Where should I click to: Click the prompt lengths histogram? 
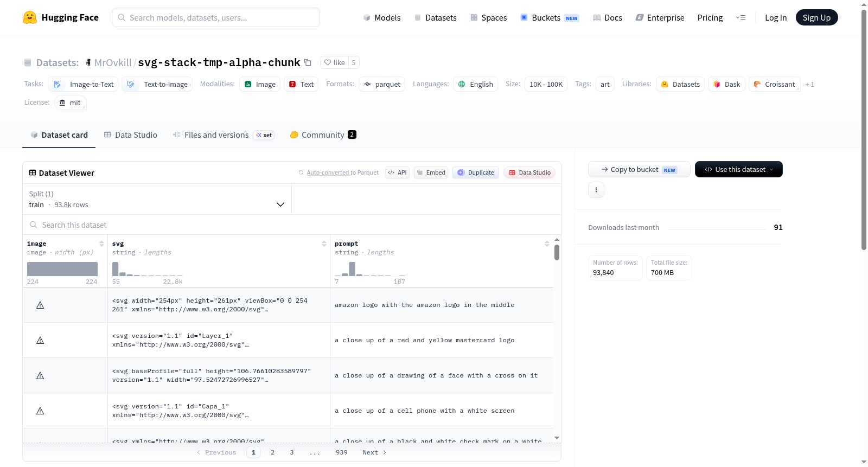pyautogui.click(x=370, y=269)
